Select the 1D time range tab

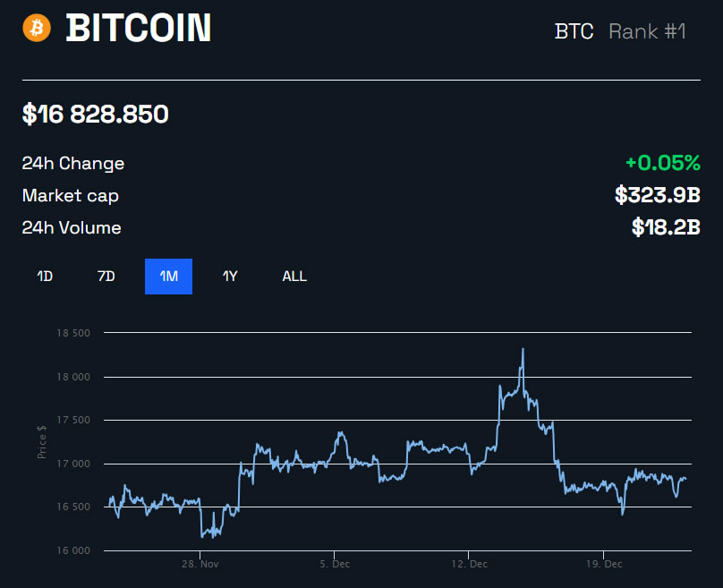click(x=45, y=276)
